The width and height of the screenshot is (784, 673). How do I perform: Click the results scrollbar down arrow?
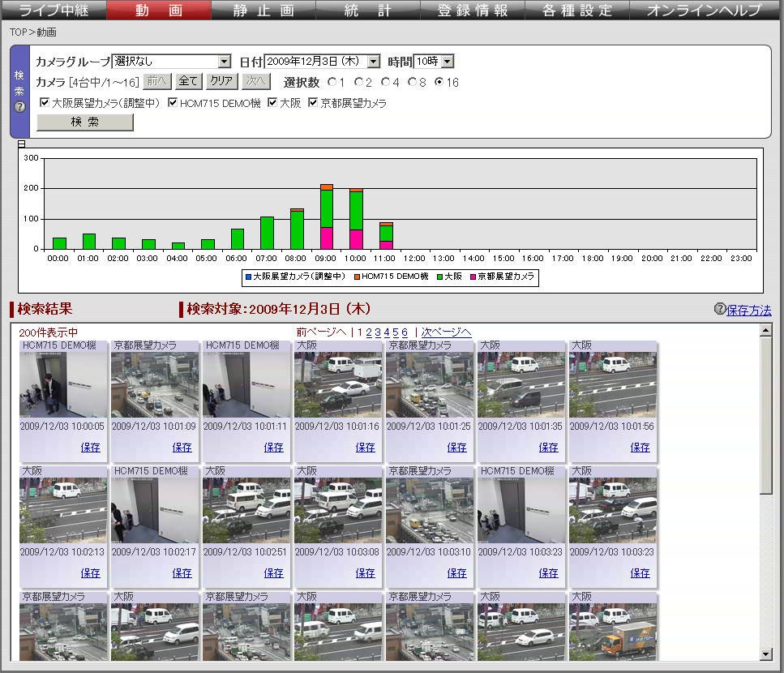click(x=765, y=654)
